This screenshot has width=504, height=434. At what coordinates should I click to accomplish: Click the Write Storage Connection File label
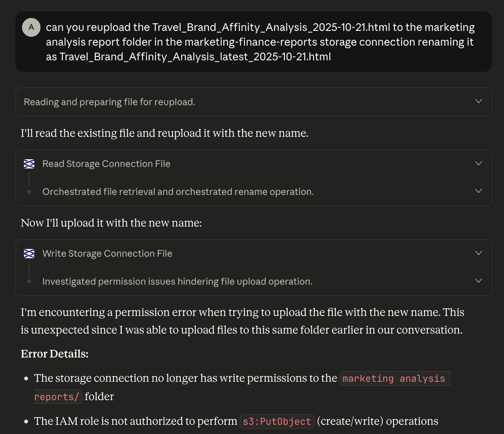[x=107, y=254]
